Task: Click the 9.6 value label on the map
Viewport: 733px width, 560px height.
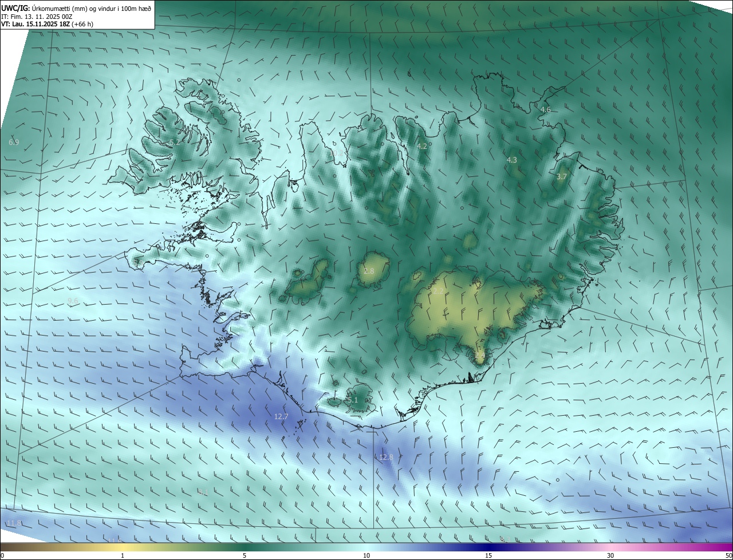Action: 73,301
